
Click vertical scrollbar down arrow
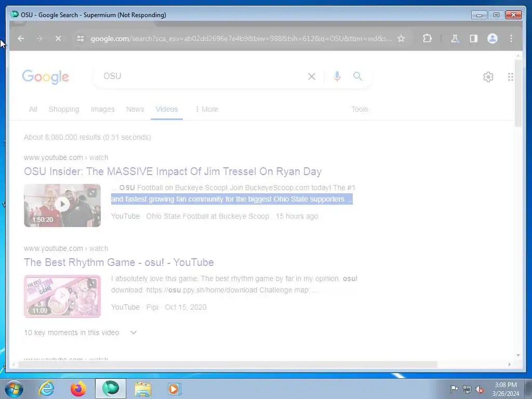click(518, 355)
